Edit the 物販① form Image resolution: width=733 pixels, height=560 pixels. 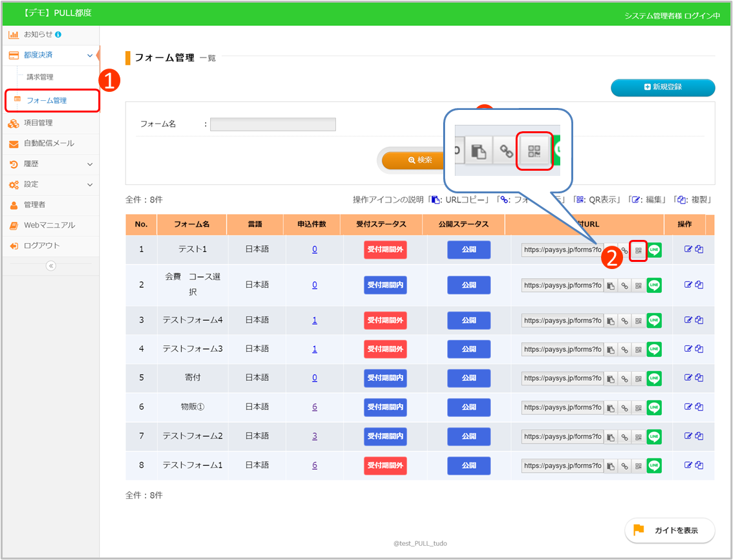point(688,407)
